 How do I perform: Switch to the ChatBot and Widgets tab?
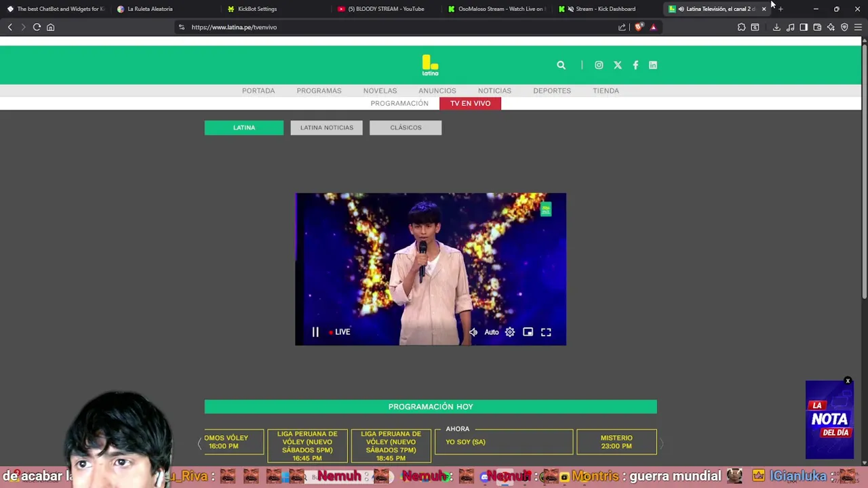click(x=56, y=9)
